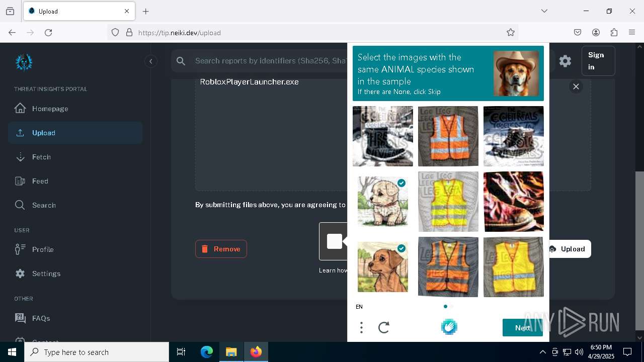Reload the page with browser refresh
Image resolution: width=644 pixels, height=362 pixels.
tap(48, 32)
